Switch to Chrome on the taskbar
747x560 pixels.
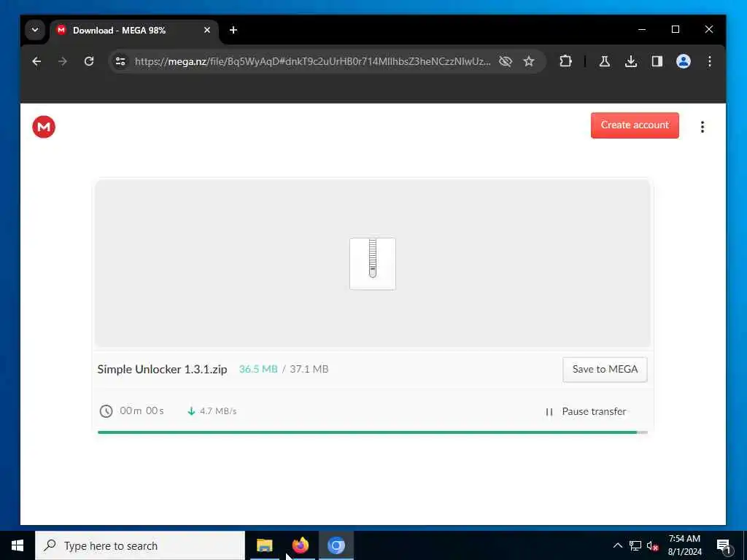pyautogui.click(x=336, y=545)
